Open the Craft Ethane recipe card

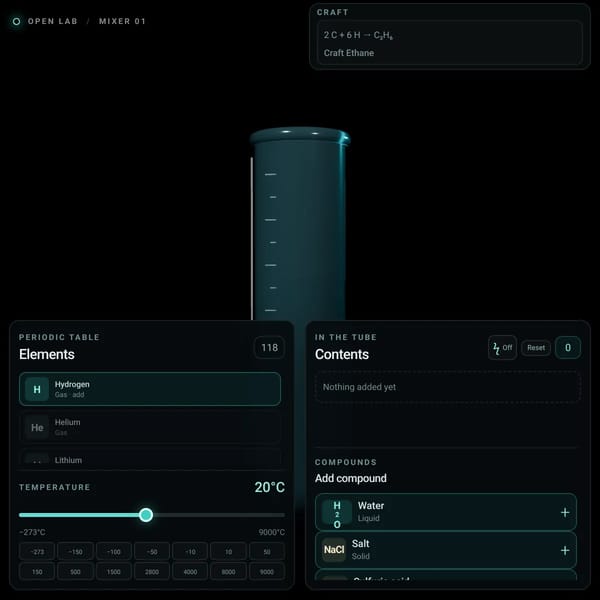coord(450,43)
